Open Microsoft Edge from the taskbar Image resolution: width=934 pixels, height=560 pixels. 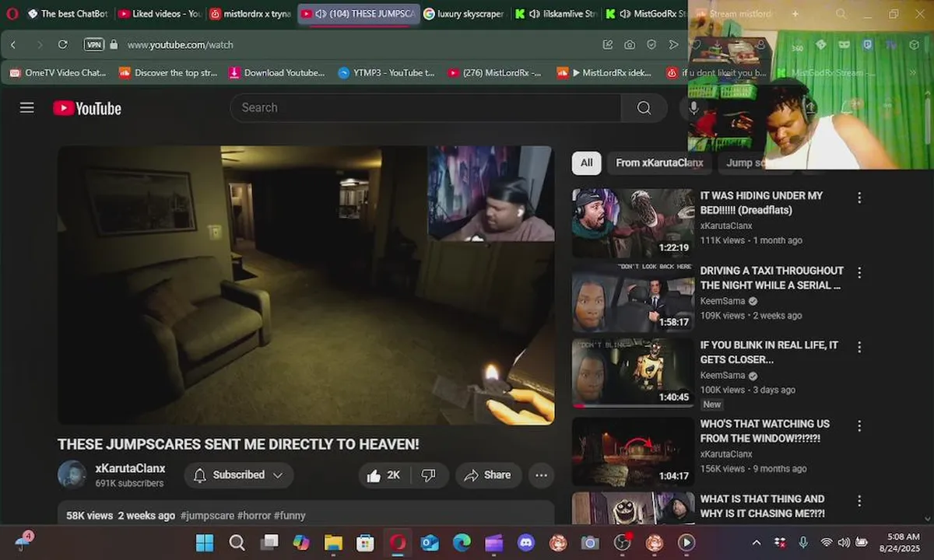462,542
